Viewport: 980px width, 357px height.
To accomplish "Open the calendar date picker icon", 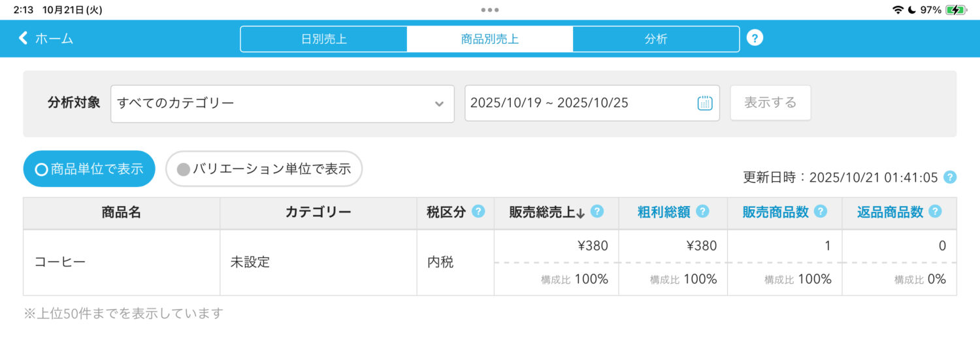I will (704, 103).
